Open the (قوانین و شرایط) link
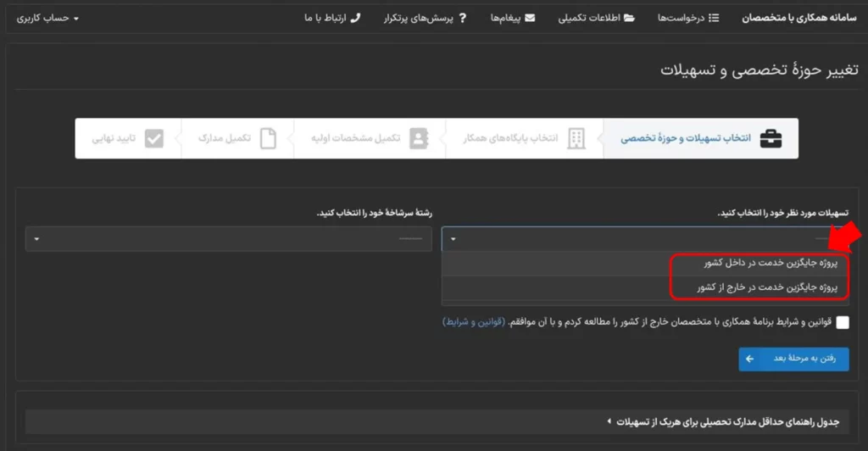868x451 pixels. pos(473,322)
